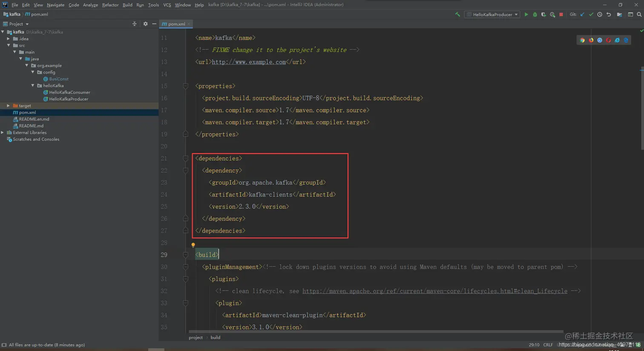Follow the http://www.example.com link

click(249, 62)
